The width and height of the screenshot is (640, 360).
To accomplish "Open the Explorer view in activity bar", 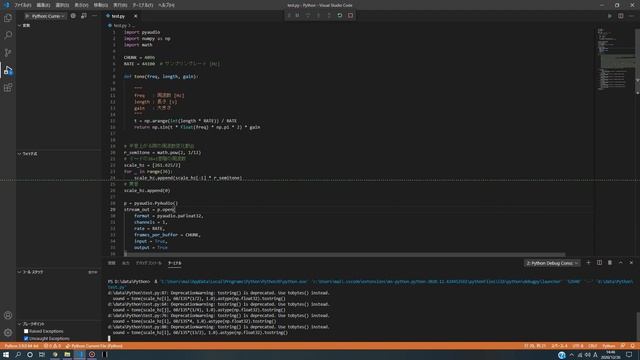I will point(8,18).
